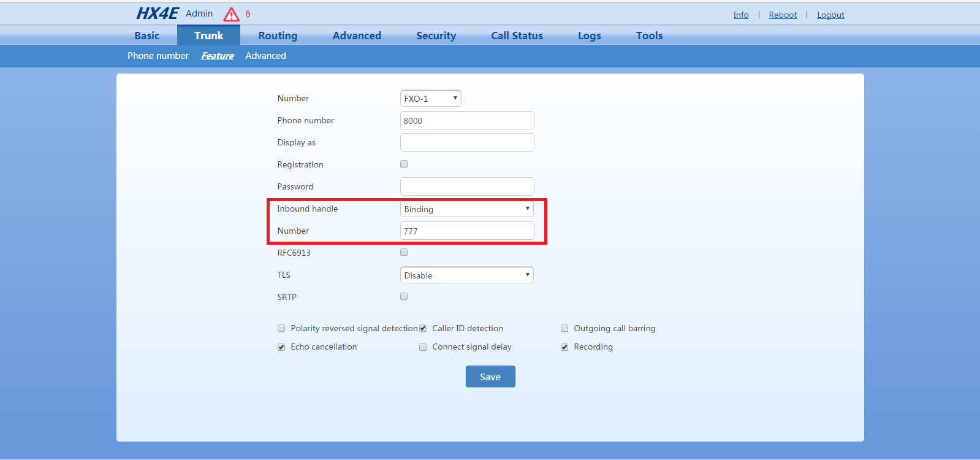This screenshot has width=980, height=460.
Task: Open the TLS dropdown
Action: click(466, 275)
